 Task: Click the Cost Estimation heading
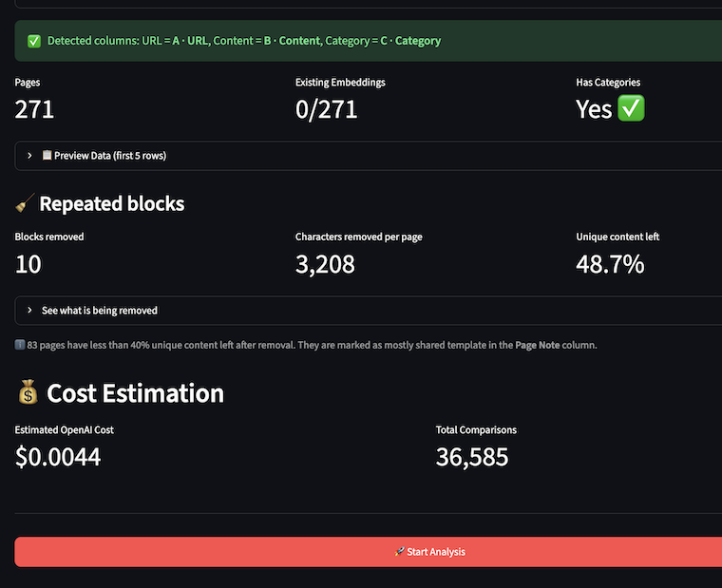pos(135,393)
